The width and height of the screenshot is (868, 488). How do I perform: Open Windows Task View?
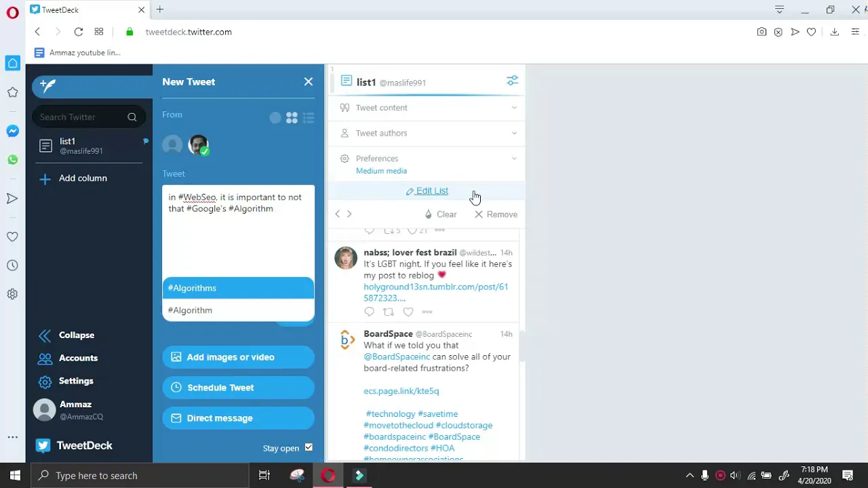[x=264, y=475]
